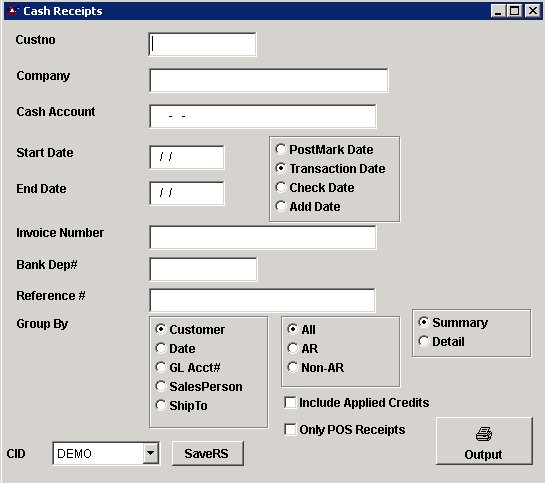Image resolution: width=545 pixels, height=483 pixels.
Task: Check the Only POS Receipts option
Action: 290,429
